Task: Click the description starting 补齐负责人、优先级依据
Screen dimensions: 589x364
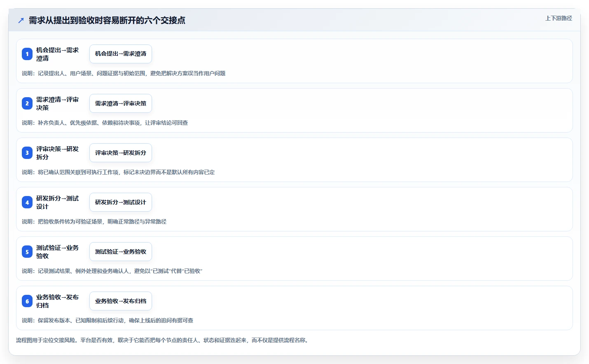Action: pyautogui.click(x=105, y=123)
